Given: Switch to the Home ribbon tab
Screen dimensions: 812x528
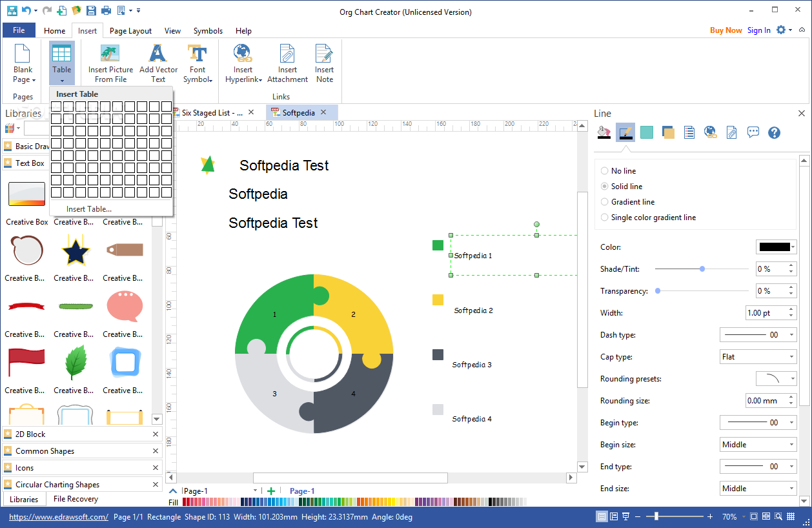Looking at the screenshot, I should pyautogui.click(x=54, y=31).
